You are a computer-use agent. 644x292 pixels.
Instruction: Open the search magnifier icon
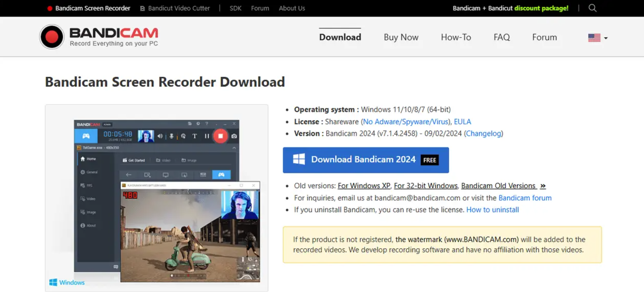(592, 8)
